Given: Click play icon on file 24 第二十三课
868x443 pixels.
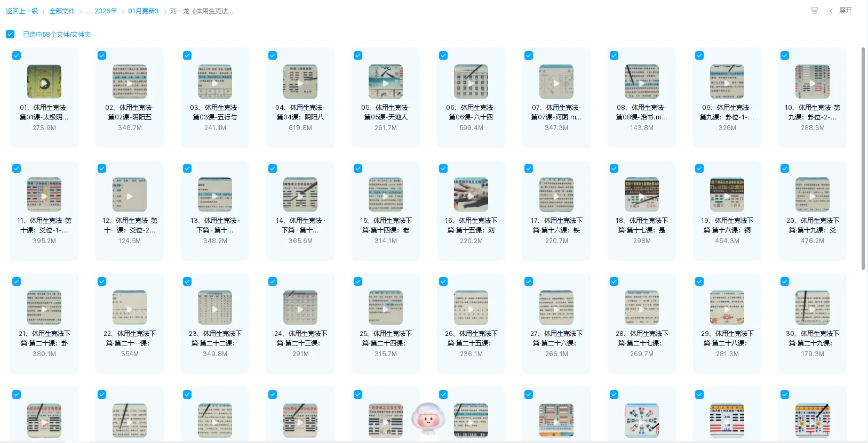Looking at the screenshot, I should point(300,309).
